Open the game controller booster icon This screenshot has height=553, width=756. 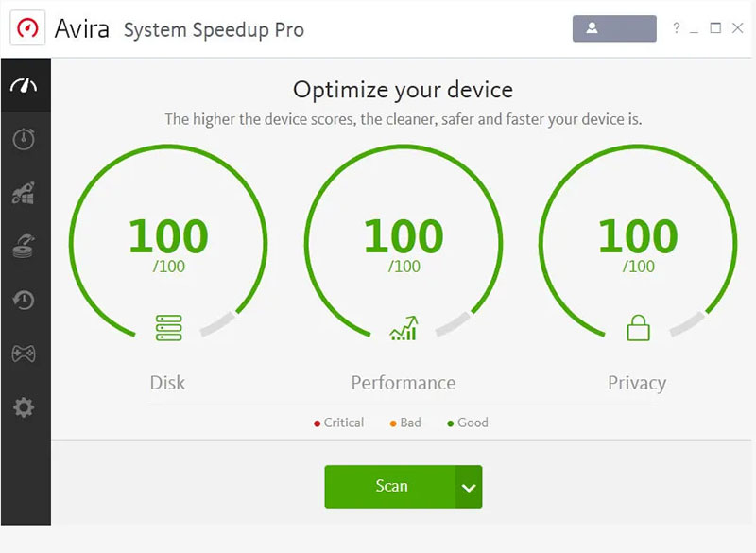point(25,354)
